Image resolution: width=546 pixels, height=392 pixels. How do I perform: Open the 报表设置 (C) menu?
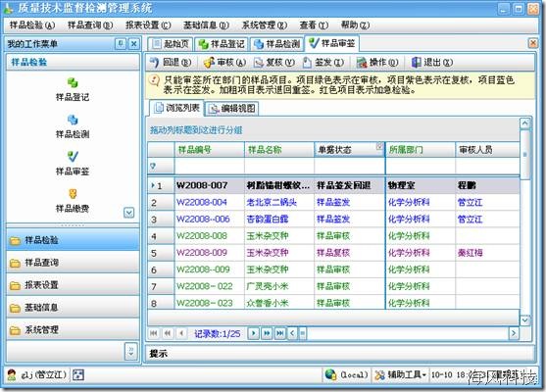click(148, 25)
